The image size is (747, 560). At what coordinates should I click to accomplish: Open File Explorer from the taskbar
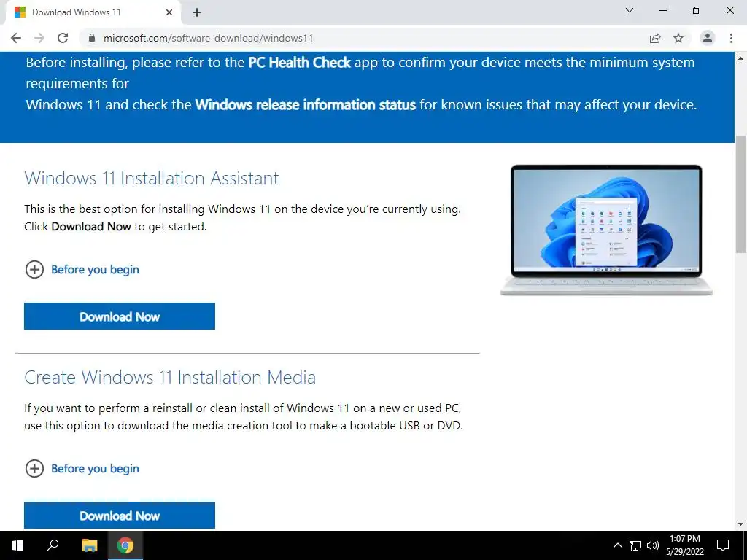click(89, 545)
